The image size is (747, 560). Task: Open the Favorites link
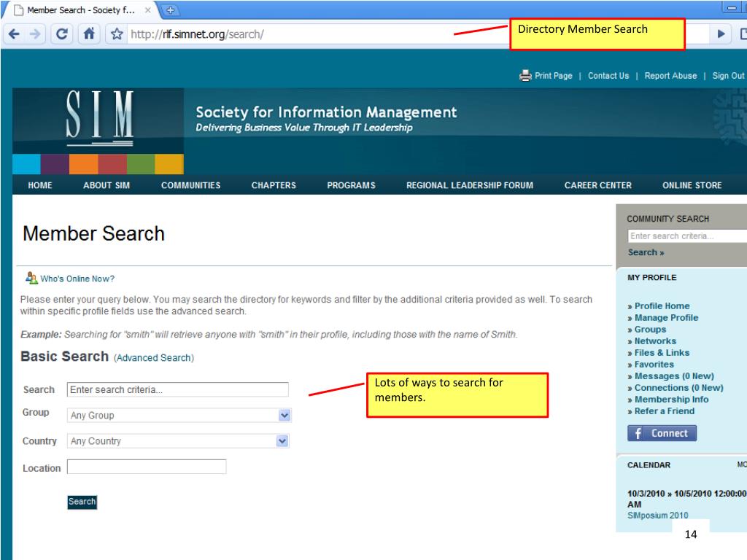point(654,365)
